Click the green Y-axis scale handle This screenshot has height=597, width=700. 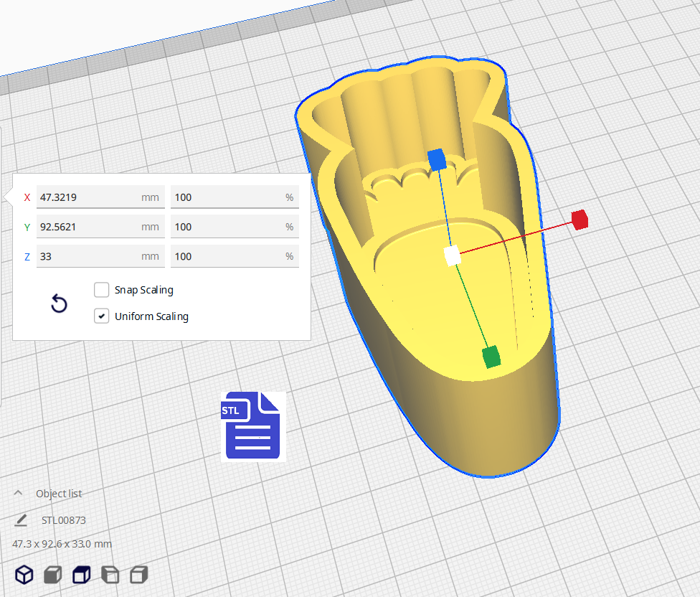(491, 356)
